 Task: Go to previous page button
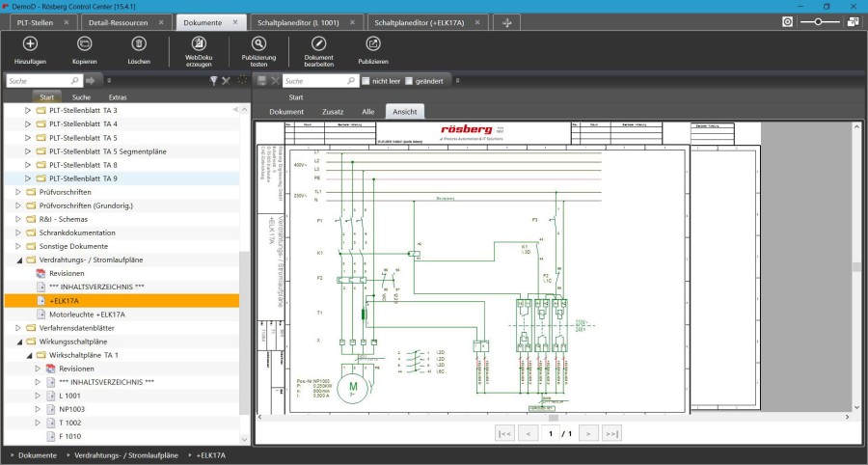click(529, 433)
